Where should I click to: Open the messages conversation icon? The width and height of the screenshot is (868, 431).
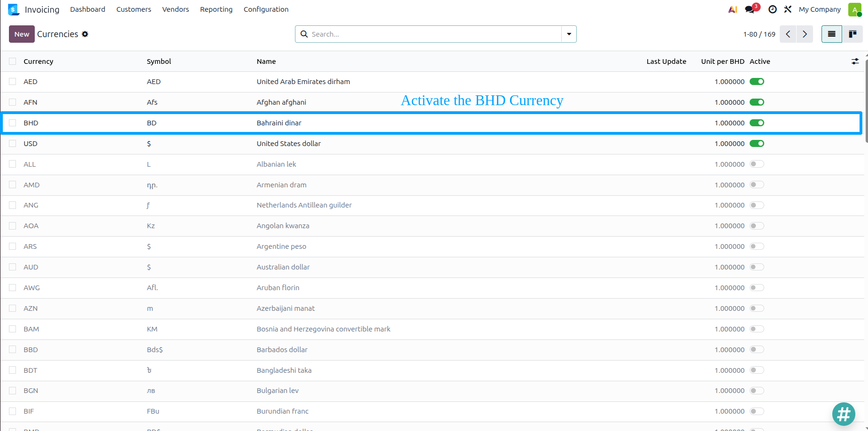pyautogui.click(x=751, y=9)
